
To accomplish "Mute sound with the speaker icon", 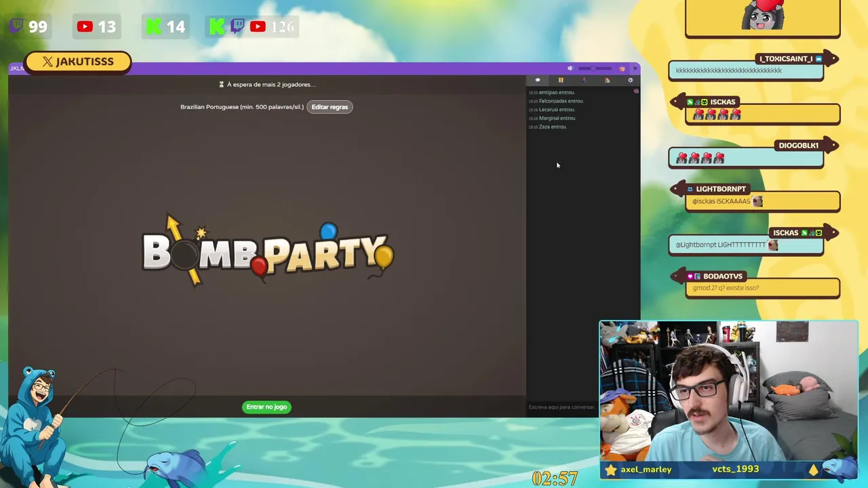I will [x=570, y=68].
